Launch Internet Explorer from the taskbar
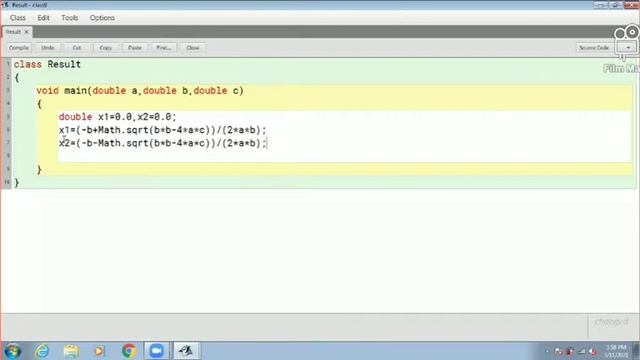Image resolution: width=640 pixels, height=360 pixels. click(x=42, y=351)
